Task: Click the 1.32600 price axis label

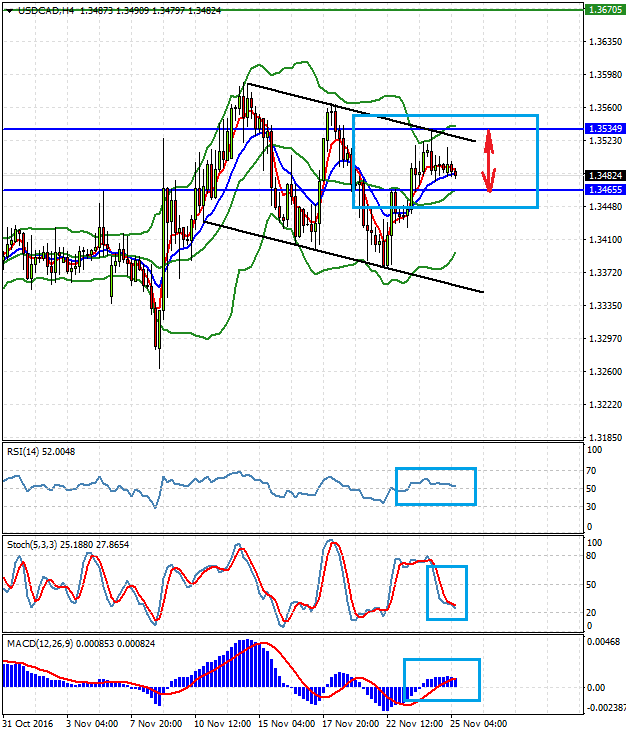Action: (605, 372)
